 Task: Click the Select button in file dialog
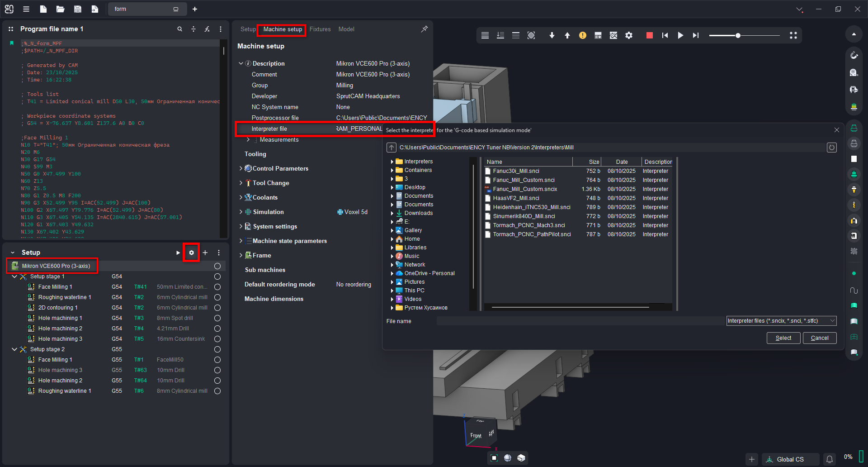(783, 338)
